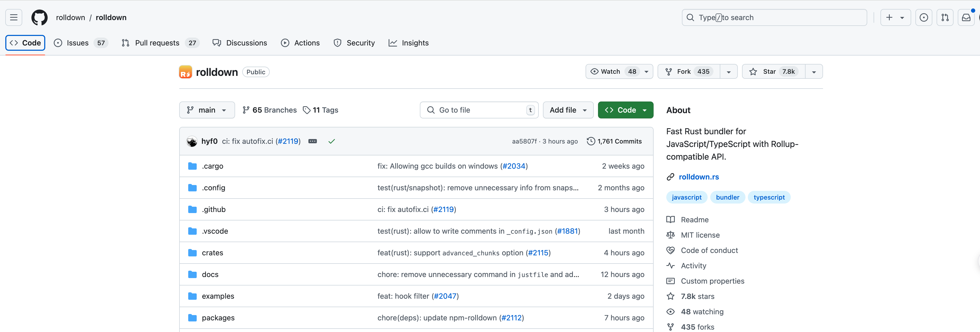Open the main branch selector dropdown
The width and height of the screenshot is (980, 332).
[x=206, y=110]
